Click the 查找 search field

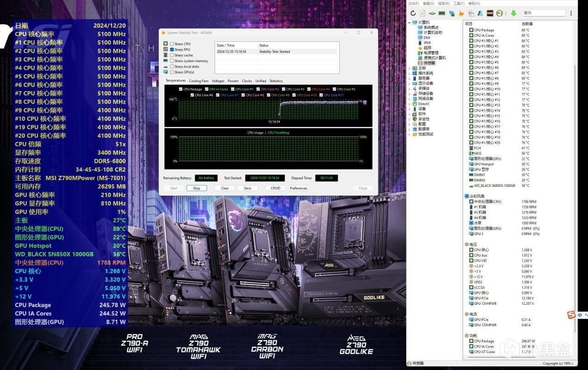pos(543,13)
